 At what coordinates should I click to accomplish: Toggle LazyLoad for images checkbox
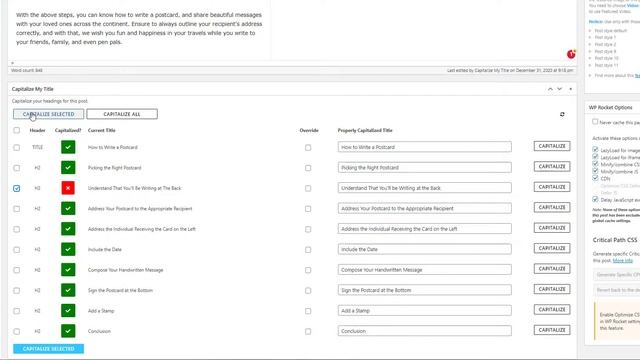click(x=595, y=150)
